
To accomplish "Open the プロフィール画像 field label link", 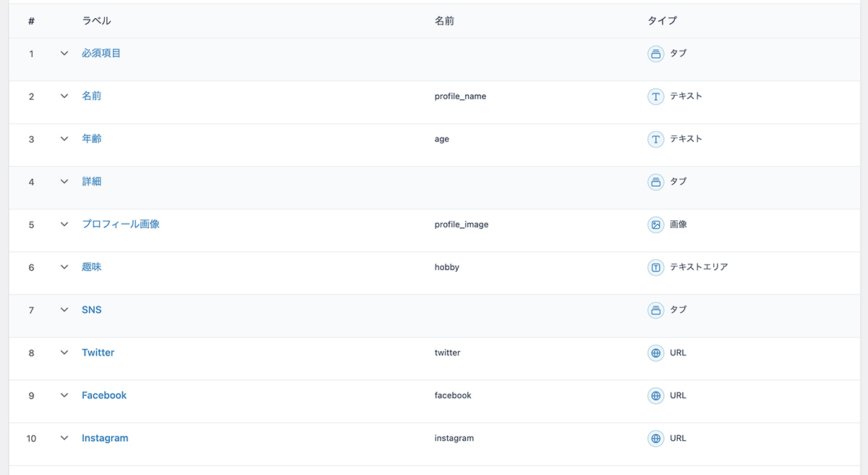I will click(x=121, y=224).
